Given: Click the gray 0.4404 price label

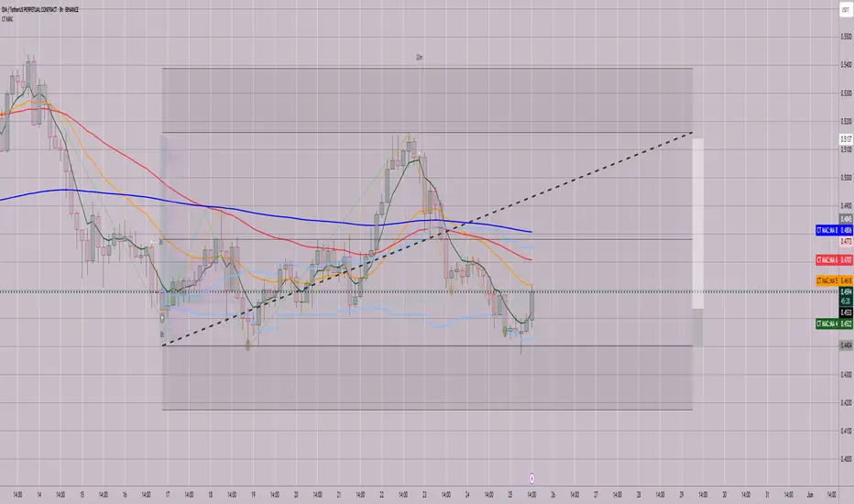Looking at the screenshot, I should click(846, 345).
